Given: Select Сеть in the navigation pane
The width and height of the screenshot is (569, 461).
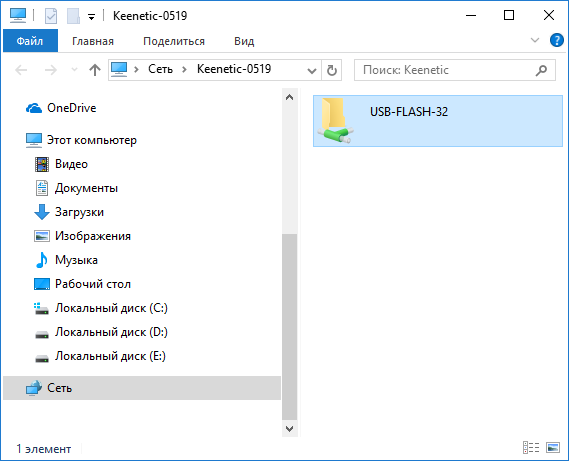Looking at the screenshot, I should tap(142, 388).
